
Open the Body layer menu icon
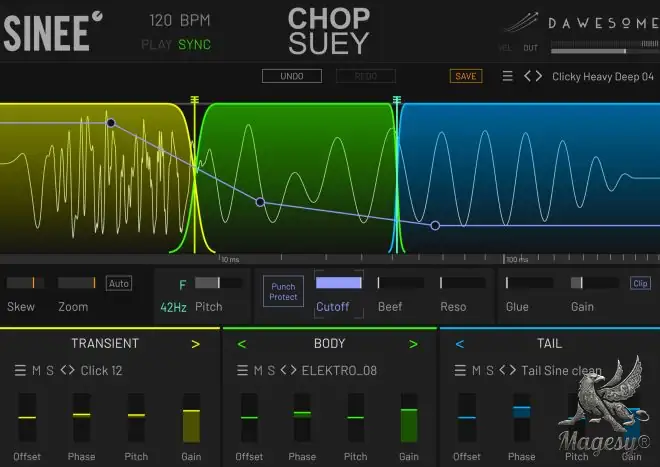pos(242,371)
